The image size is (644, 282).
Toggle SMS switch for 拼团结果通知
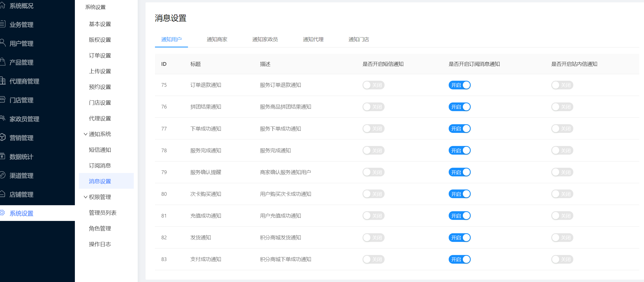[x=373, y=107]
